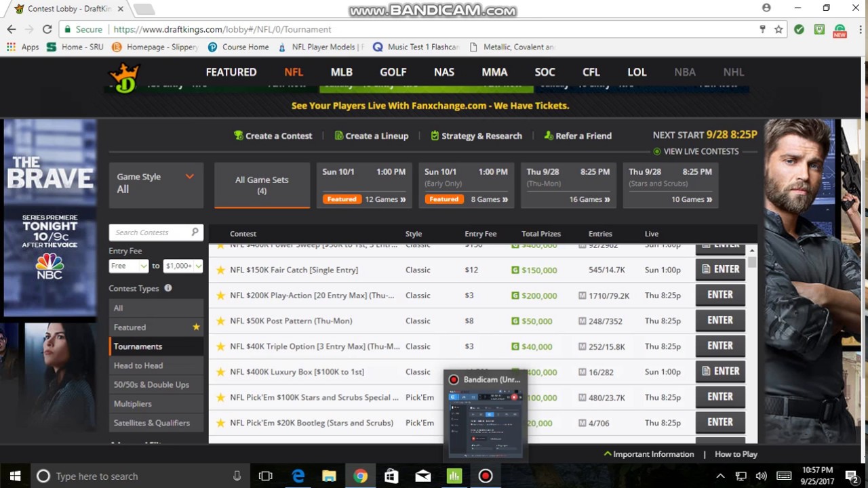Viewport: 868px width, 488px height.
Task: Toggle star on NFL $40K Triple Option
Action: pyautogui.click(x=220, y=346)
